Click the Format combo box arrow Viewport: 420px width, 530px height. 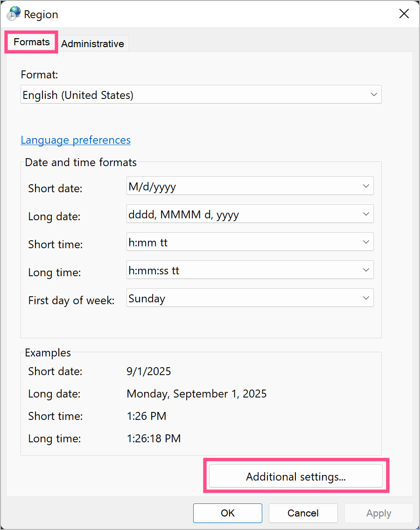[x=373, y=94]
